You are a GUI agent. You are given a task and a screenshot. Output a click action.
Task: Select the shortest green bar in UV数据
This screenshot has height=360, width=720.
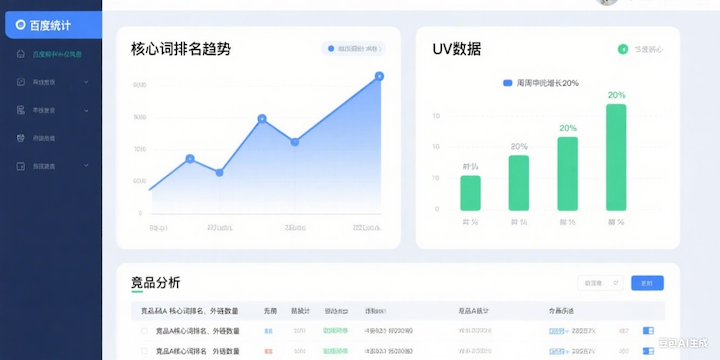pos(471,193)
